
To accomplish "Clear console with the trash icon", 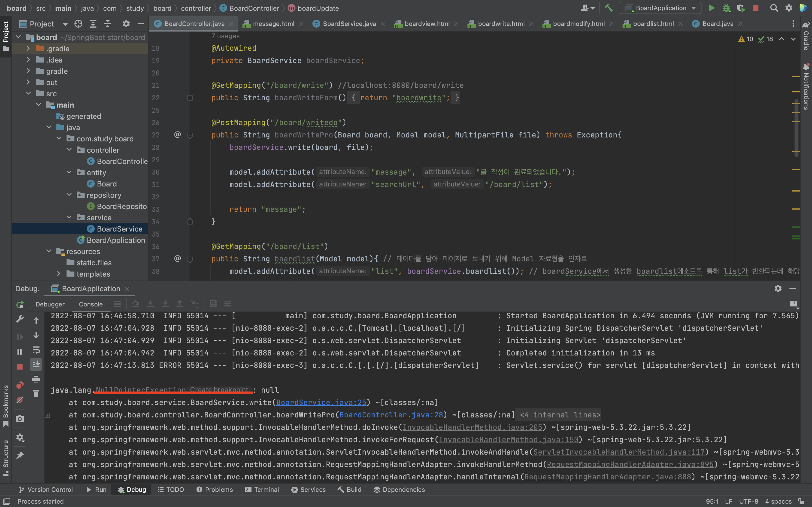I will [x=36, y=393].
